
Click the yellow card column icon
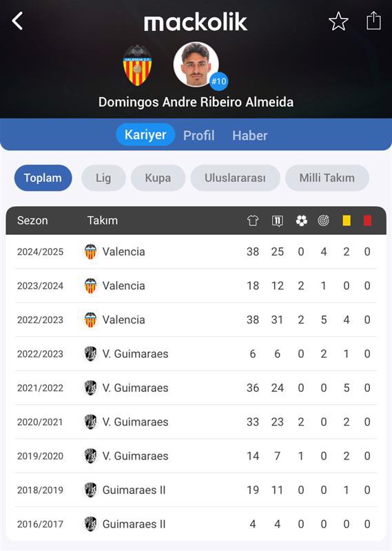point(347,220)
